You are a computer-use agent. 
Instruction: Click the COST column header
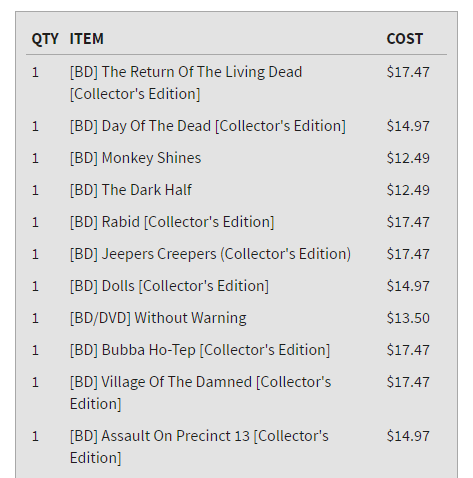point(405,39)
